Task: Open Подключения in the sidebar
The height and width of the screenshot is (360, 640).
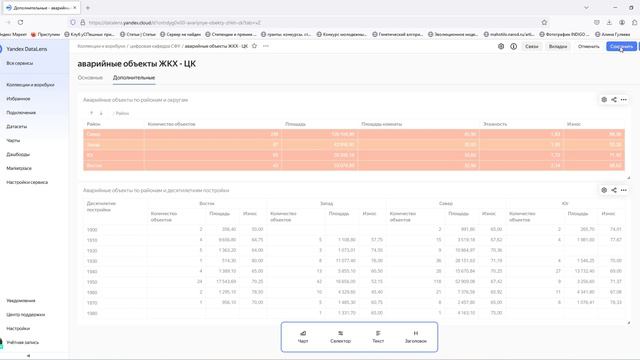Action: tap(21, 113)
